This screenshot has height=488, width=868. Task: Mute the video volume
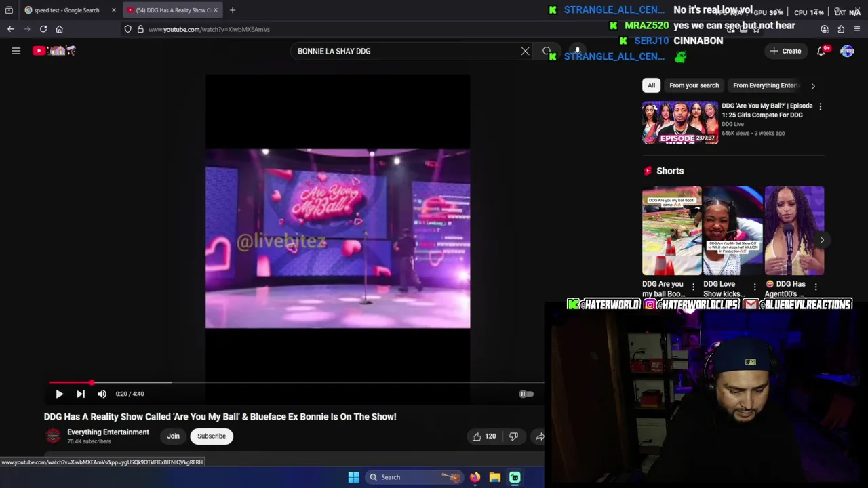coord(102,394)
